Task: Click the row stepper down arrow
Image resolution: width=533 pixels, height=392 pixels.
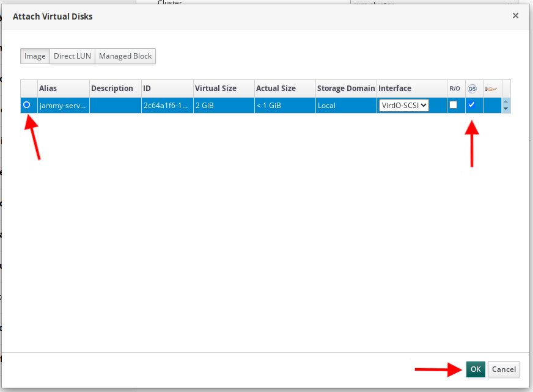Action: point(505,109)
